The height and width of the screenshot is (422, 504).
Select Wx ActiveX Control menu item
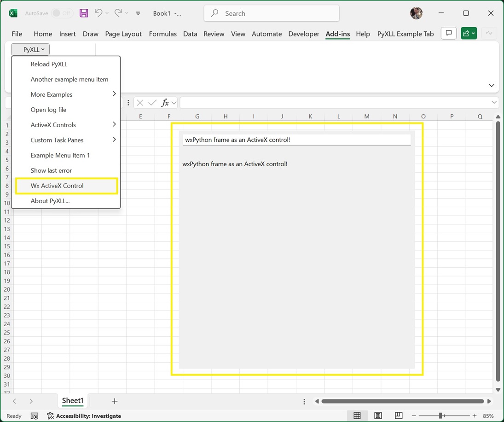coord(66,186)
